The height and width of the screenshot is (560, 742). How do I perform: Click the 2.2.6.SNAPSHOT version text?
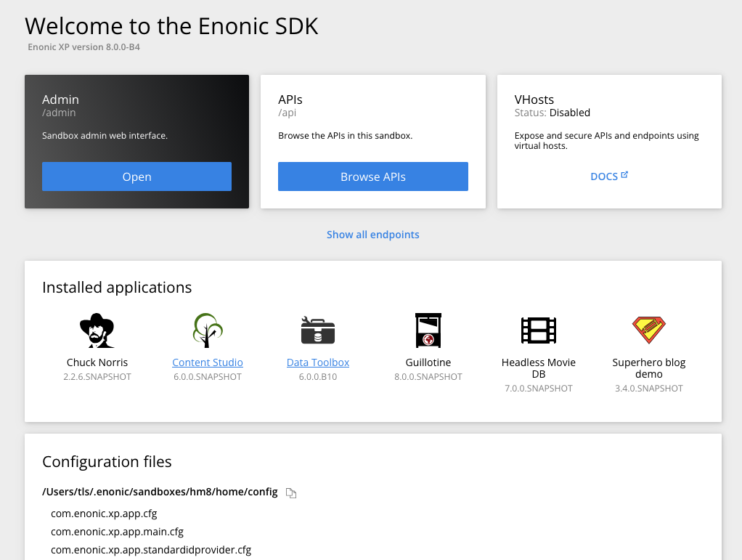coord(97,377)
